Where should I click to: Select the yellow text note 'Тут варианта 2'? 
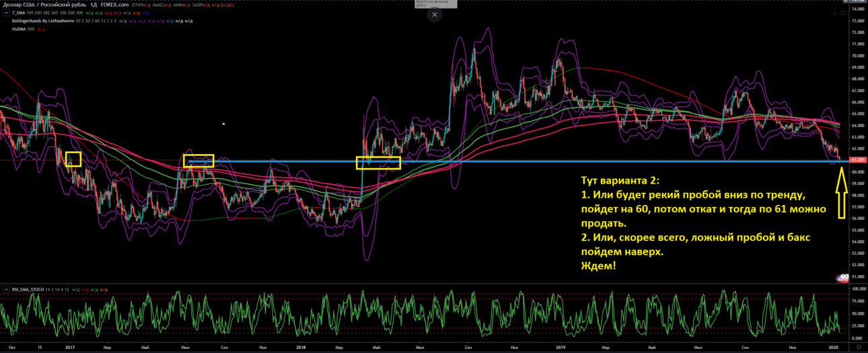[x=704, y=223]
